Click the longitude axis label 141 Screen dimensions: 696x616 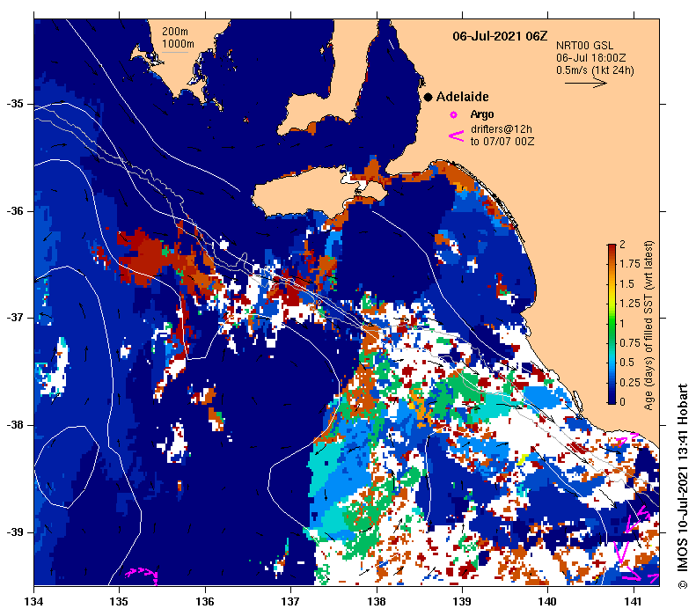(x=634, y=602)
